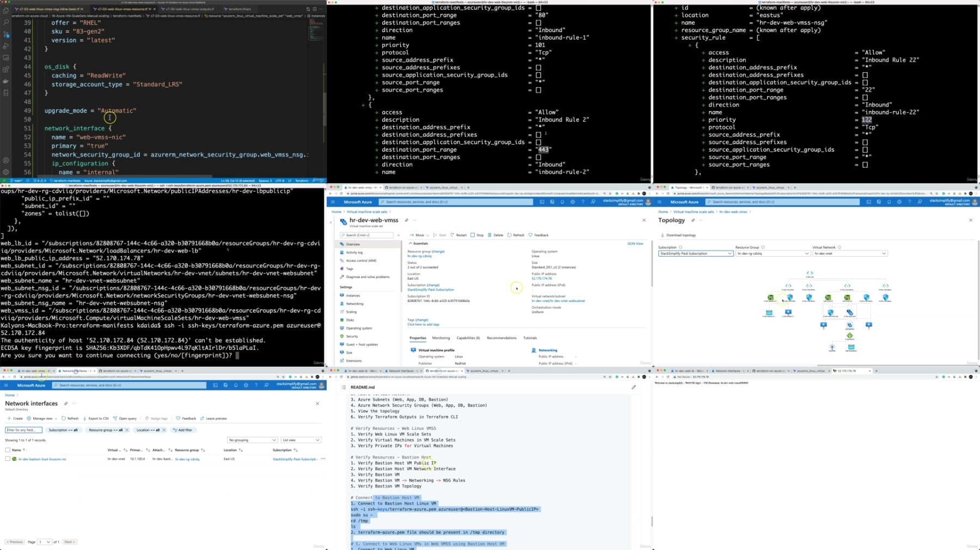Remove the Location == all filter
The height and width of the screenshot is (550, 980).
(x=163, y=430)
